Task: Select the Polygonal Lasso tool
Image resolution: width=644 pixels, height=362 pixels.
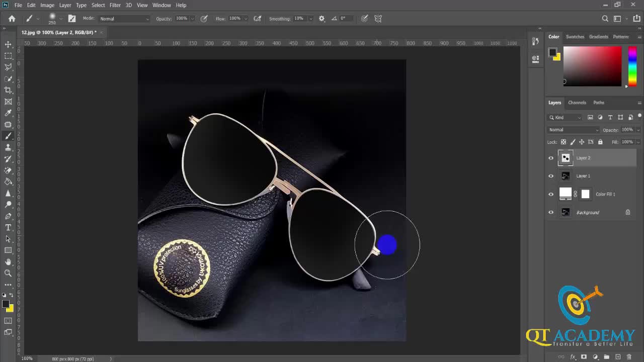Action: [8, 67]
